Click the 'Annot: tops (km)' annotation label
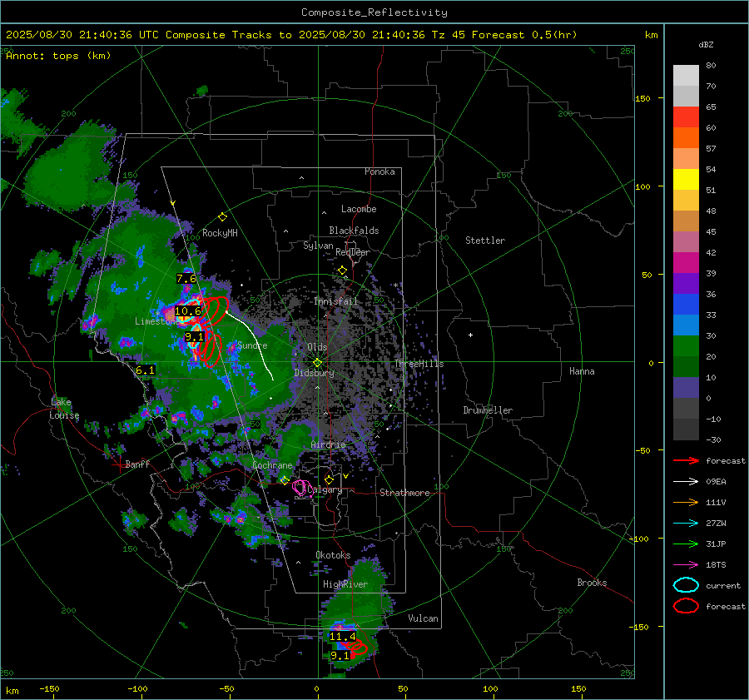 tap(58, 56)
